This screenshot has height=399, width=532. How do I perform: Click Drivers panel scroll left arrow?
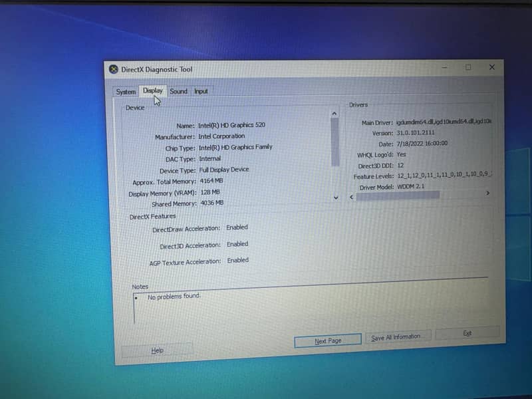tap(352, 197)
